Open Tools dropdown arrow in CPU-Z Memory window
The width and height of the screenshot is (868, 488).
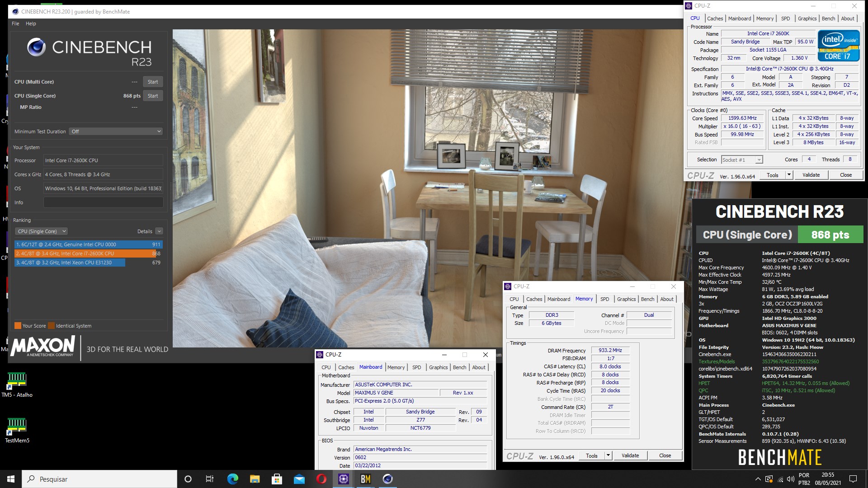click(x=608, y=455)
